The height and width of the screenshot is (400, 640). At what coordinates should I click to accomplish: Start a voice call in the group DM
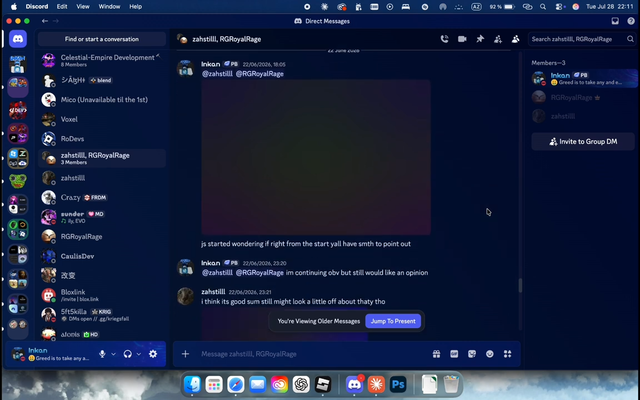pos(444,39)
